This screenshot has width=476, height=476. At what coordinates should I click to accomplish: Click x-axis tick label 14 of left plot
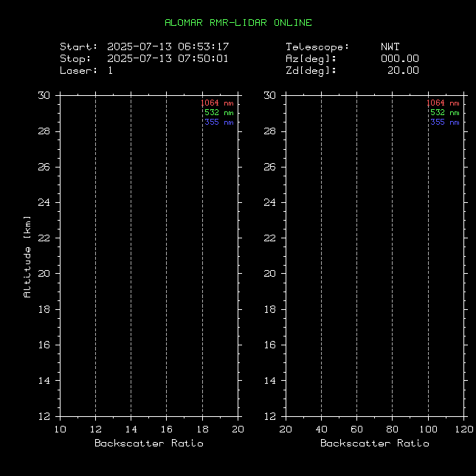[x=131, y=430]
